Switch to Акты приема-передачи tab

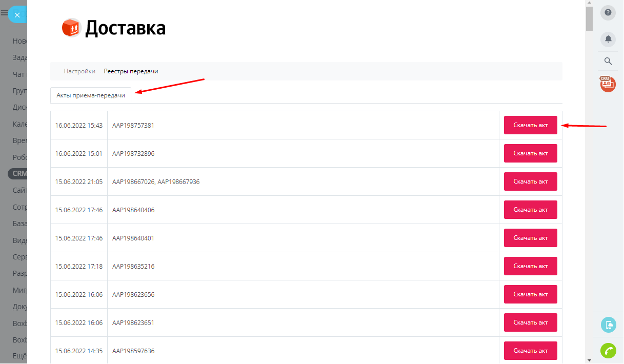(91, 95)
